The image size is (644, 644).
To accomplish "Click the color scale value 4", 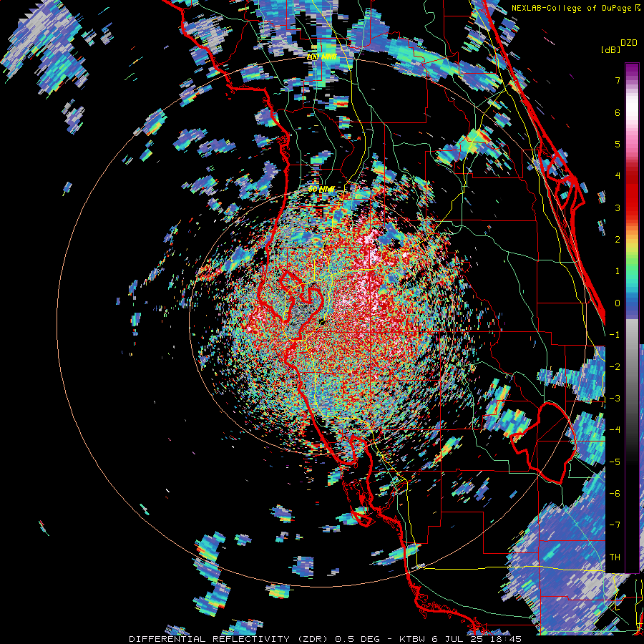I will coord(618,176).
